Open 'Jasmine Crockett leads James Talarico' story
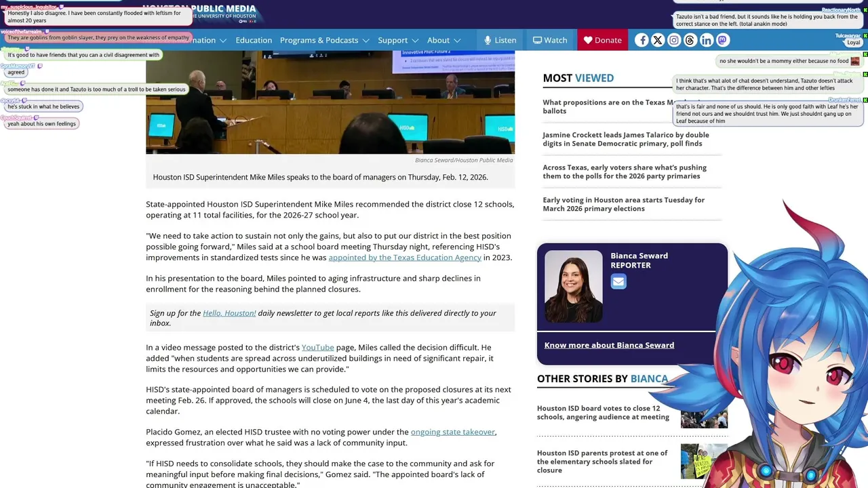The height and width of the screenshot is (488, 868). coord(626,139)
